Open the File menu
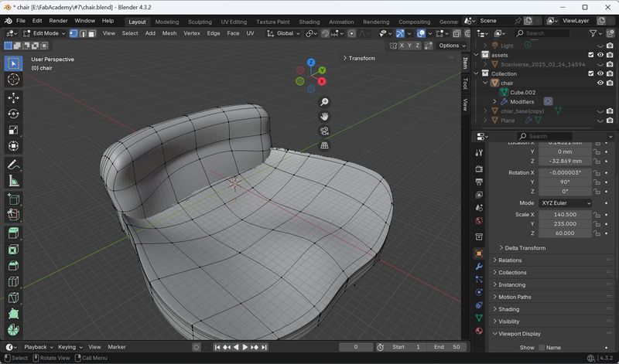 pos(21,21)
